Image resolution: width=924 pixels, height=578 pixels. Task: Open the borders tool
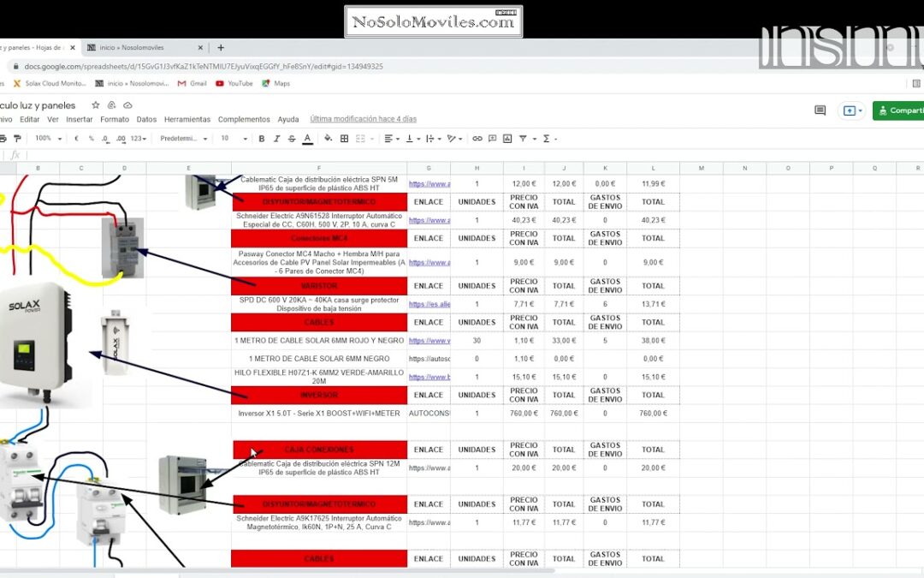point(345,139)
